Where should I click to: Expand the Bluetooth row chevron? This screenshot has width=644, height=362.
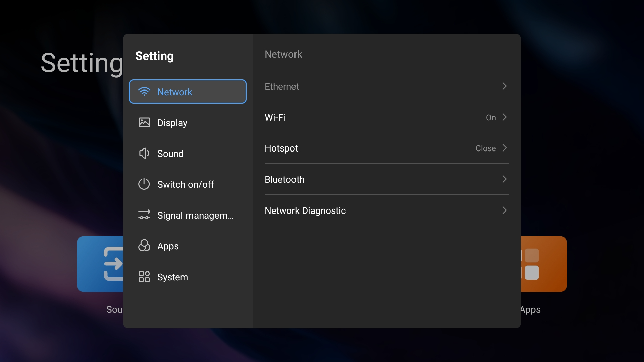tap(504, 179)
